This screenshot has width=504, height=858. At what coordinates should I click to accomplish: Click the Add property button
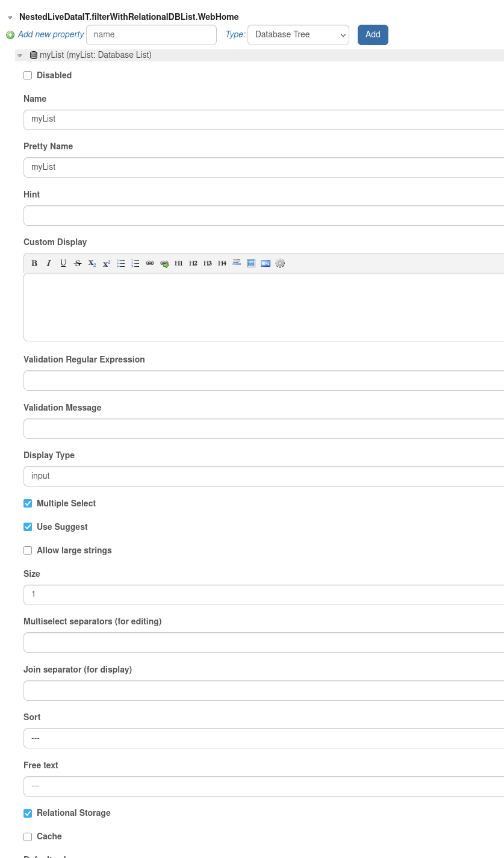pos(373,35)
